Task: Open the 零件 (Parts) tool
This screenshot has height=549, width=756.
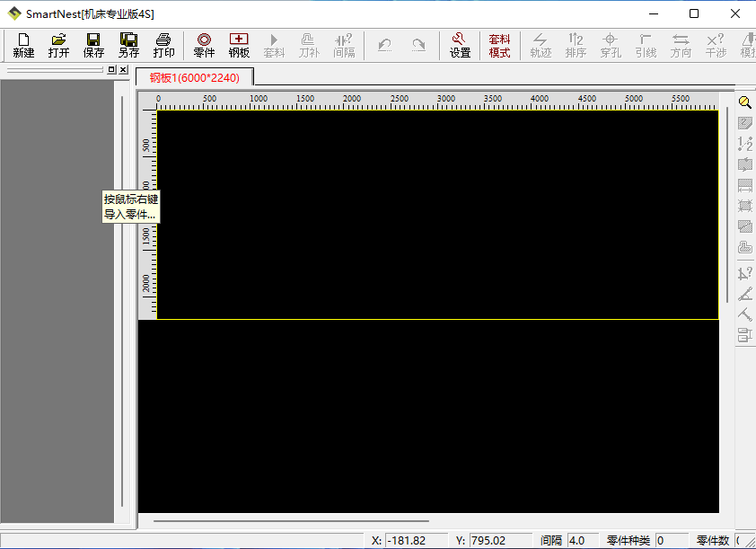Action: (x=204, y=45)
